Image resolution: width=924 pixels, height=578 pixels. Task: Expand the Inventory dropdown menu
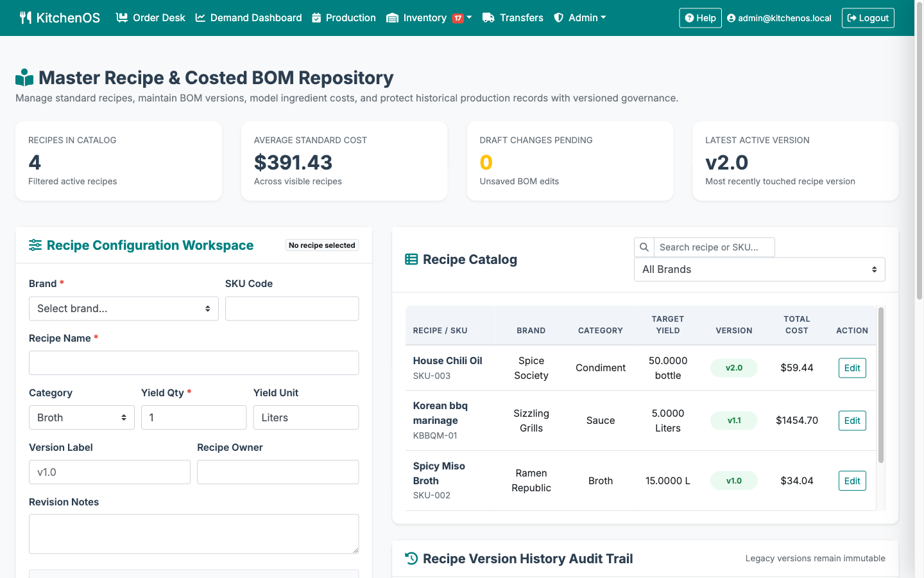(429, 18)
